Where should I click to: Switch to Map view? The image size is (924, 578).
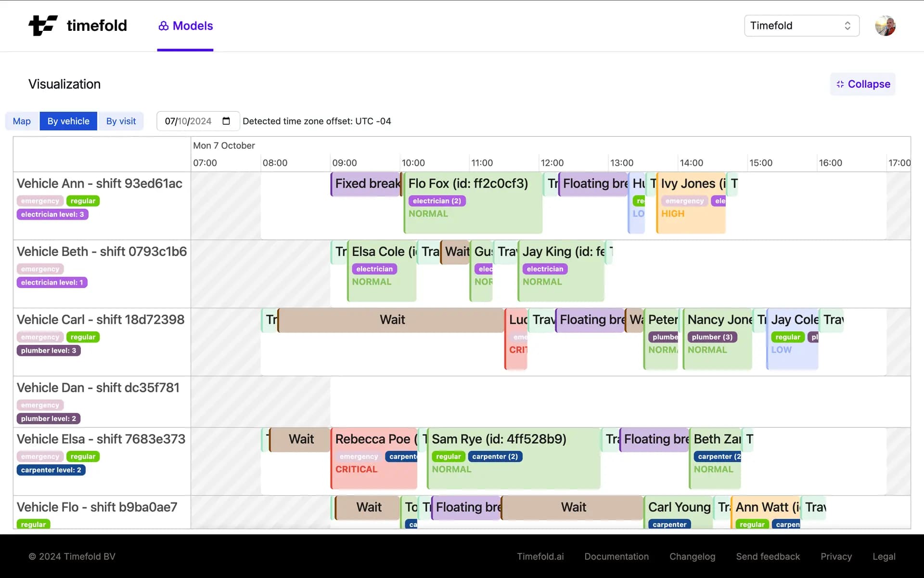(22, 121)
